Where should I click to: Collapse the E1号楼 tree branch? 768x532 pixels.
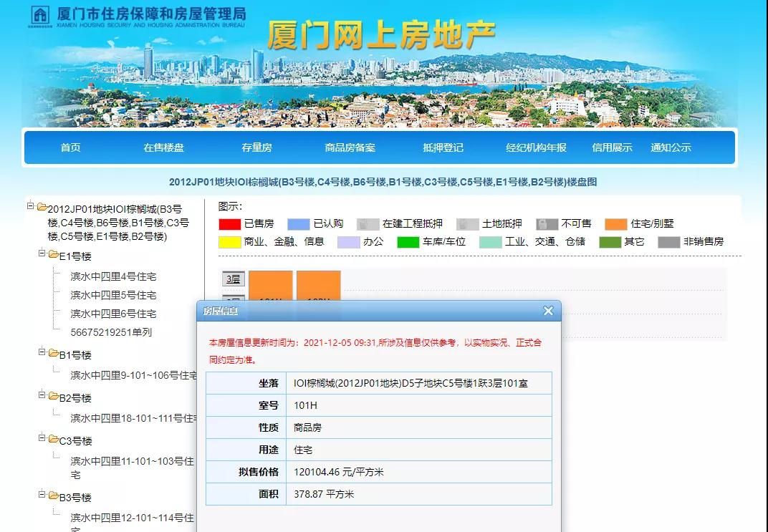click(42, 253)
